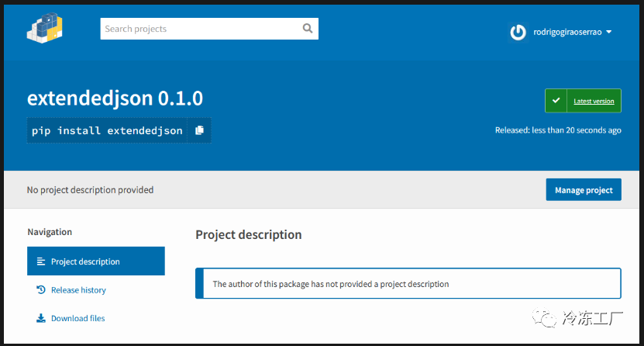644x346 pixels.
Task: Click the Navigation sidebar heading
Action: tap(50, 232)
